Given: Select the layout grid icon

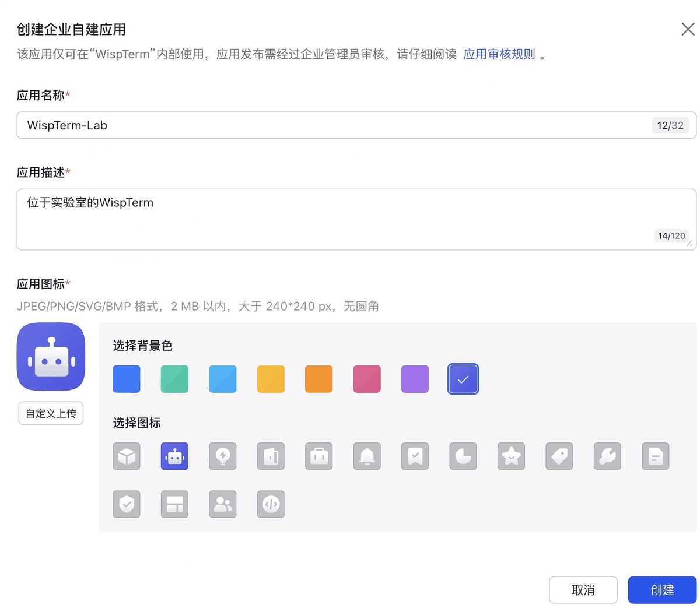Looking at the screenshot, I should click(x=174, y=504).
